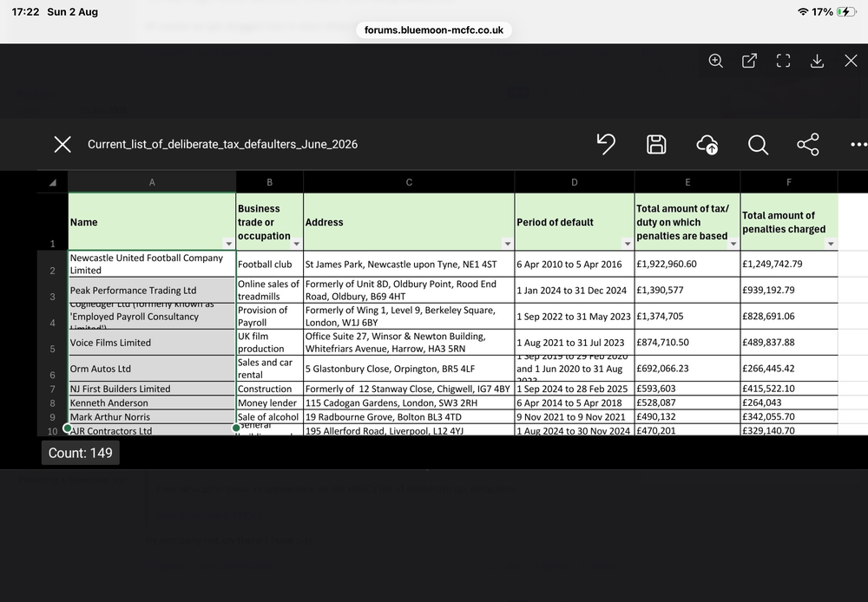Click the Mark Arthur Norris cell
Viewport: 868px width, 602px height.
coord(152,416)
